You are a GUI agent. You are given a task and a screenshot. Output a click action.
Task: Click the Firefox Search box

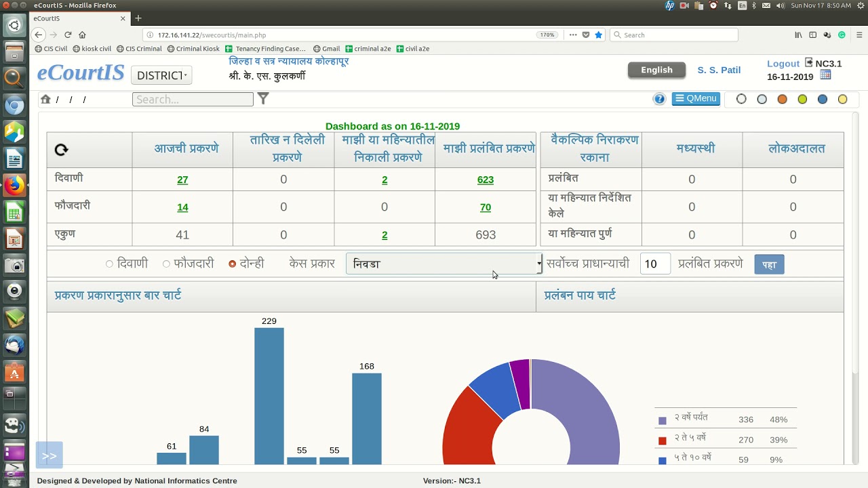click(674, 35)
